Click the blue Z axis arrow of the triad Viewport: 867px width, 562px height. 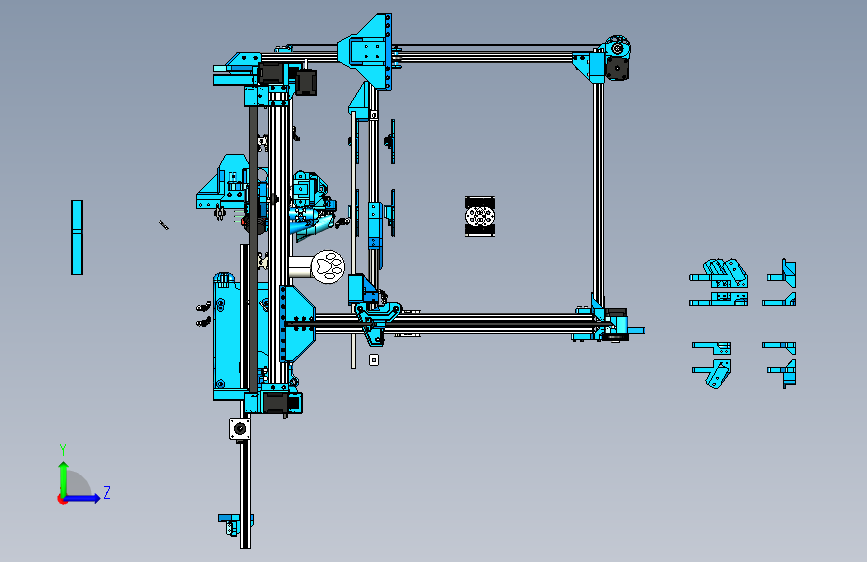(83, 498)
